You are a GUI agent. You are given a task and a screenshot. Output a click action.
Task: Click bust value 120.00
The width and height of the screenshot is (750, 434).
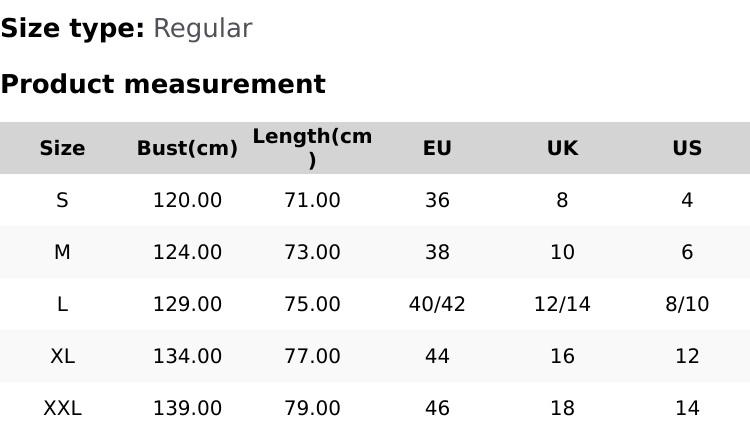coord(187,200)
